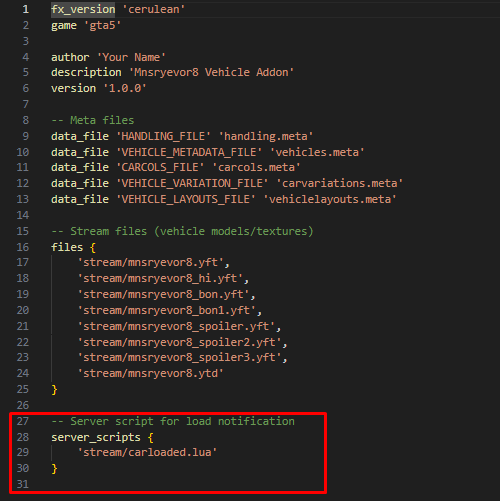The width and height of the screenshot is (500, 501).
Task: Click the '1.0.0' version string
Action: (125, 88)
